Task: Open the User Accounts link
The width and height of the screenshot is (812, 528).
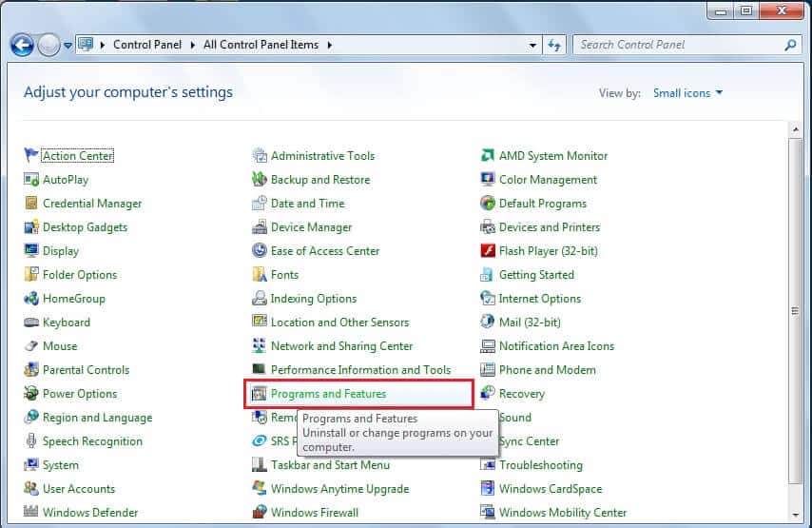Action: click(x=79, y=489)
